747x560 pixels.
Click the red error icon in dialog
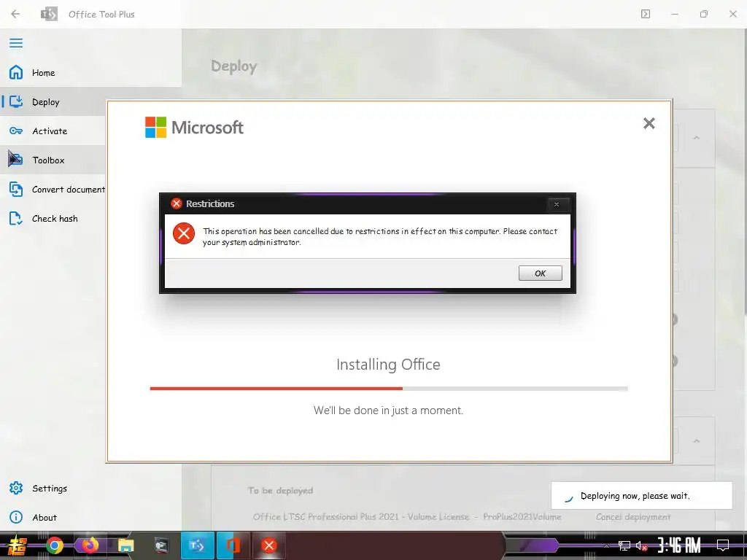pyautogui.click(x=183, y=233)
